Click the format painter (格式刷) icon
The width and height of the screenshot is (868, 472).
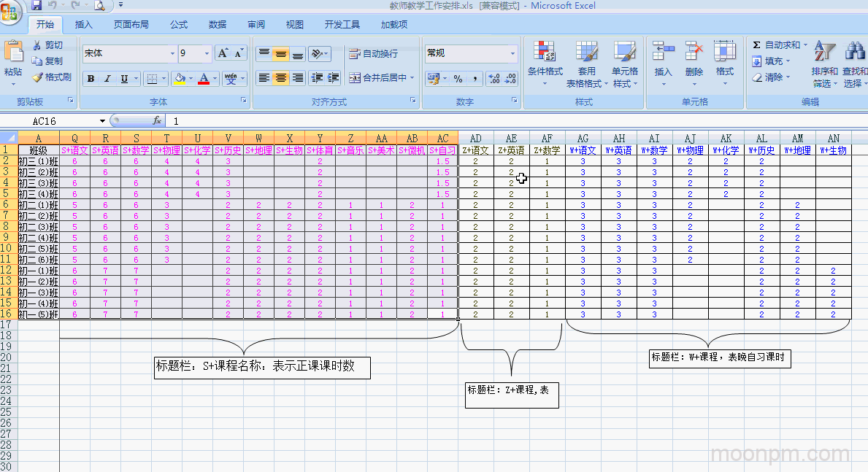[x=37, y=77]
